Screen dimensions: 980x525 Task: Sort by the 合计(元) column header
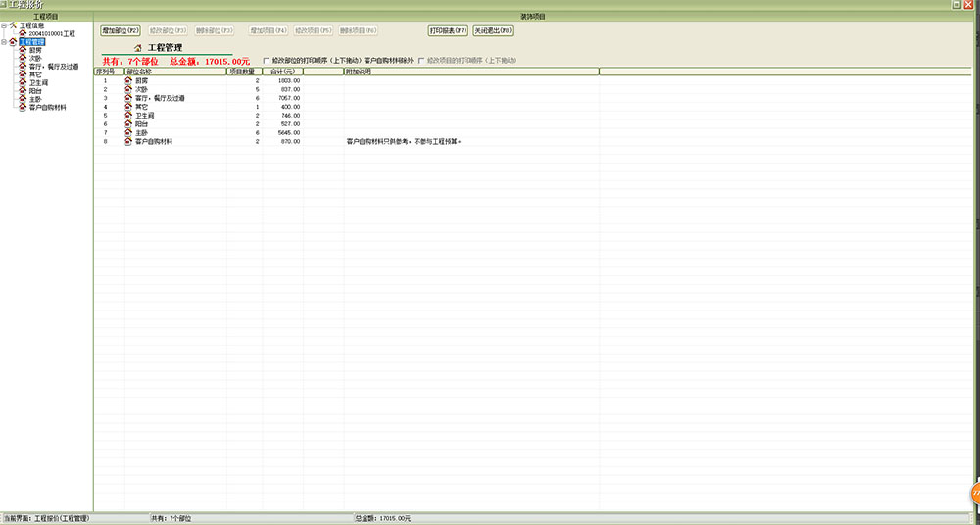click(282, 72)
